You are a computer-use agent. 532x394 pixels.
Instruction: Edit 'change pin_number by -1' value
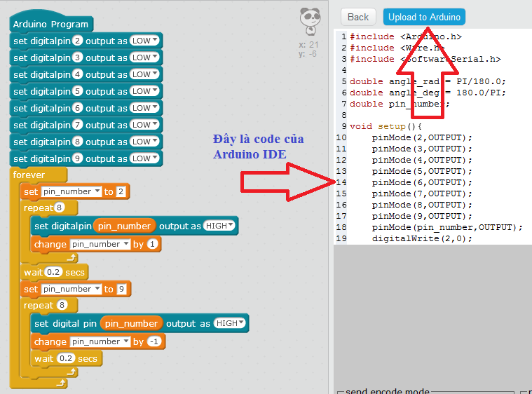(x=154, y=341)
